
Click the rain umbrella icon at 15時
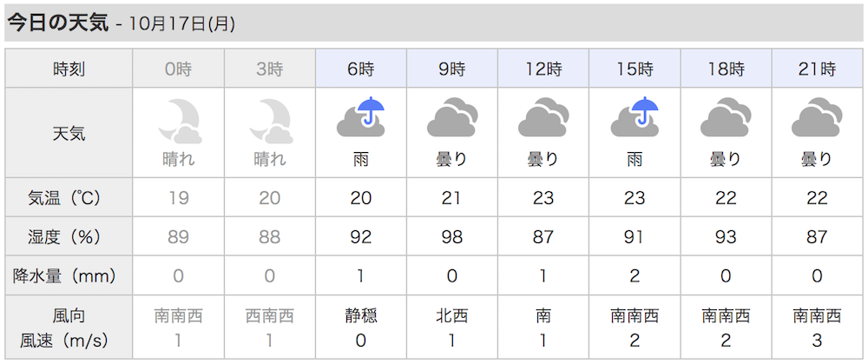point(635,117)
